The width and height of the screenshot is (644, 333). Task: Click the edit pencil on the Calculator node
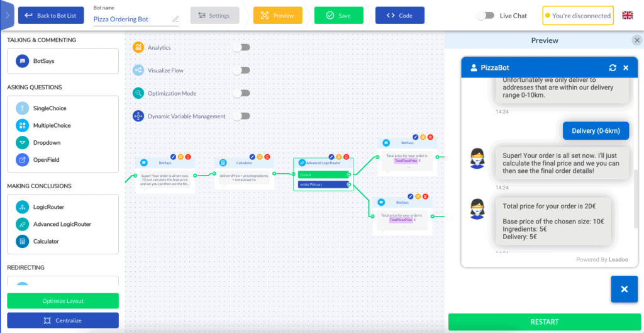(252, 156)
